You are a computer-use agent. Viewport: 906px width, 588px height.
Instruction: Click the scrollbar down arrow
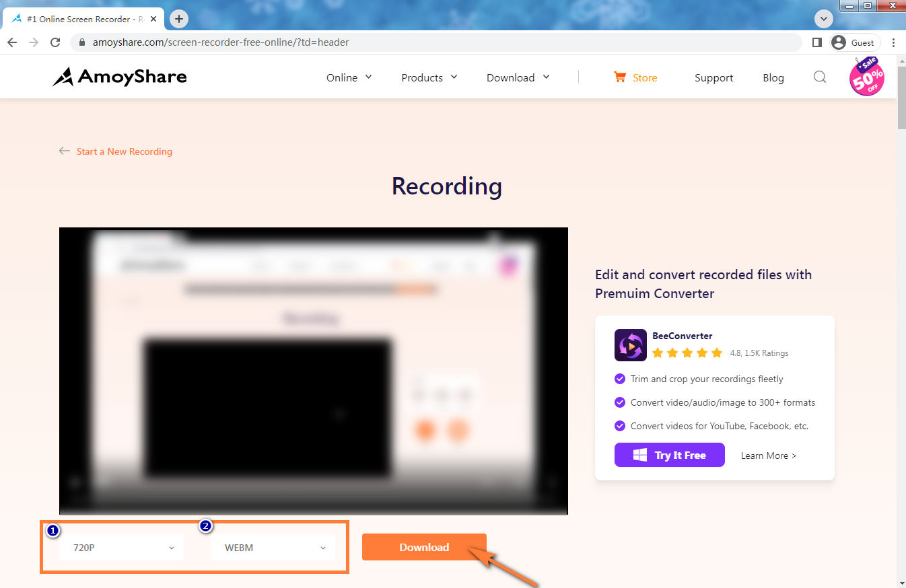pos(901,583)
